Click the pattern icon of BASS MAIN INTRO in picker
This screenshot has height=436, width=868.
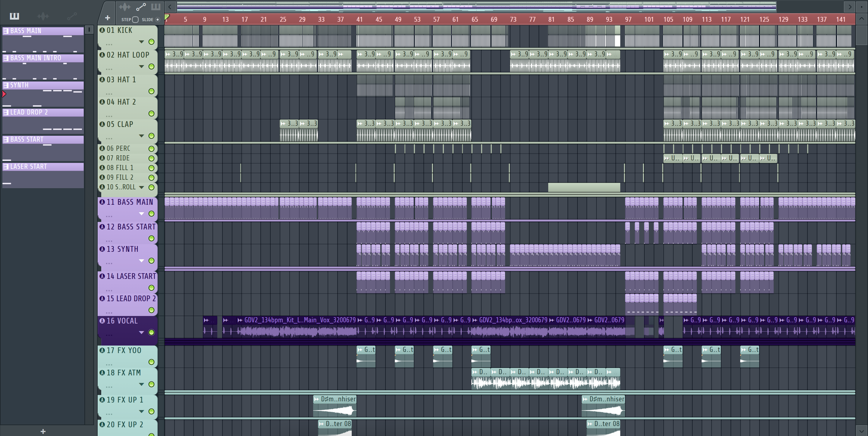tap(6, 58)
